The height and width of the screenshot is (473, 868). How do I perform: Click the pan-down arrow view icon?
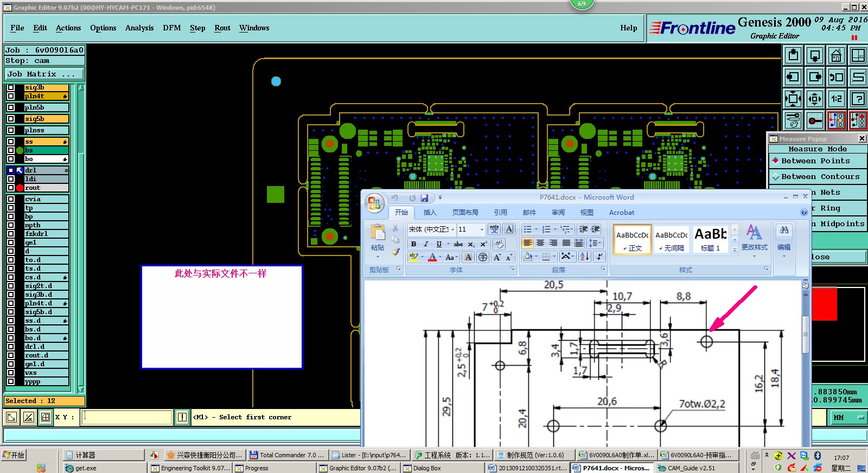(814, 55)
